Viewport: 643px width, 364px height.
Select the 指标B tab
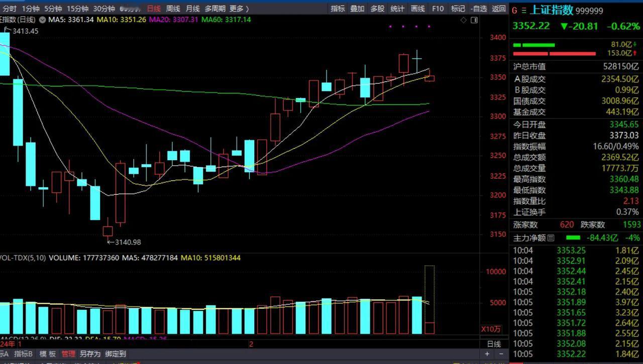(23, 354)
